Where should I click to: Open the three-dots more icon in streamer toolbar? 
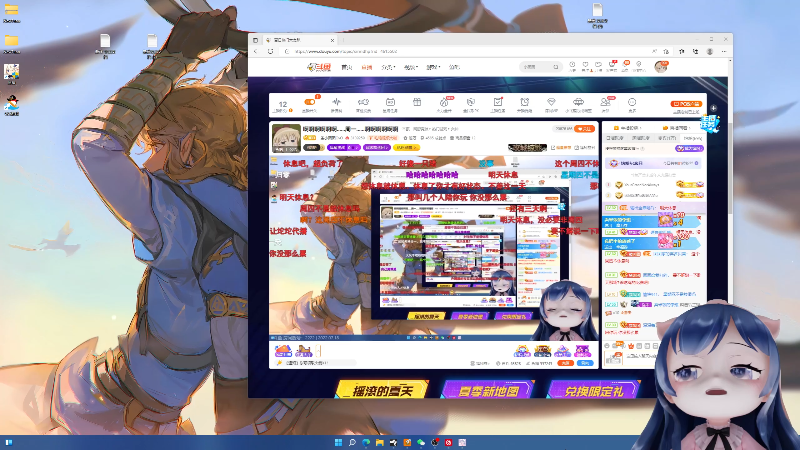click(632, 102)
